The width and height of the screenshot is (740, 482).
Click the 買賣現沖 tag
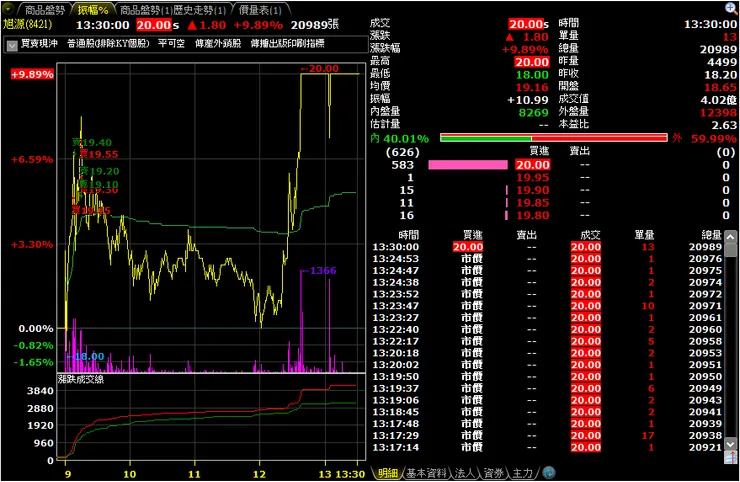(39, 44)
